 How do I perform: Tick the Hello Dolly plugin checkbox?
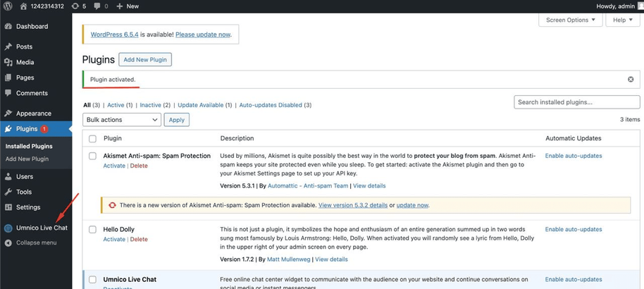point(92,230)
